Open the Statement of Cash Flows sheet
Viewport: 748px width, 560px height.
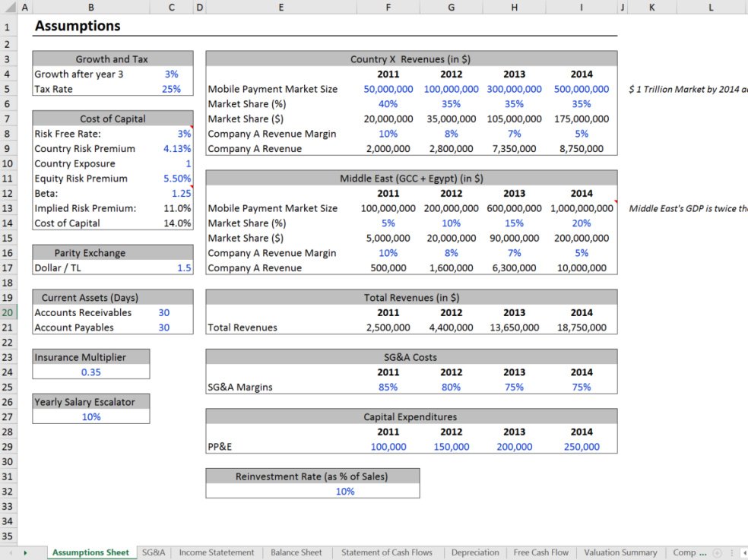pos(386,552)
